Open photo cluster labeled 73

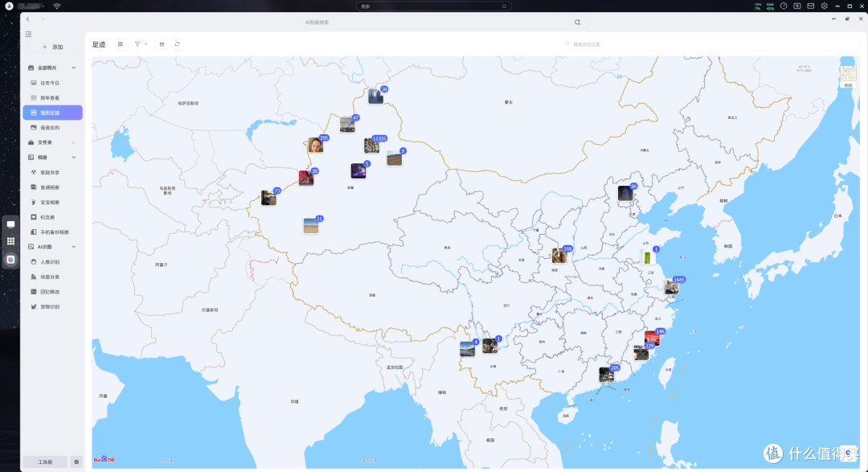(268, 198)
